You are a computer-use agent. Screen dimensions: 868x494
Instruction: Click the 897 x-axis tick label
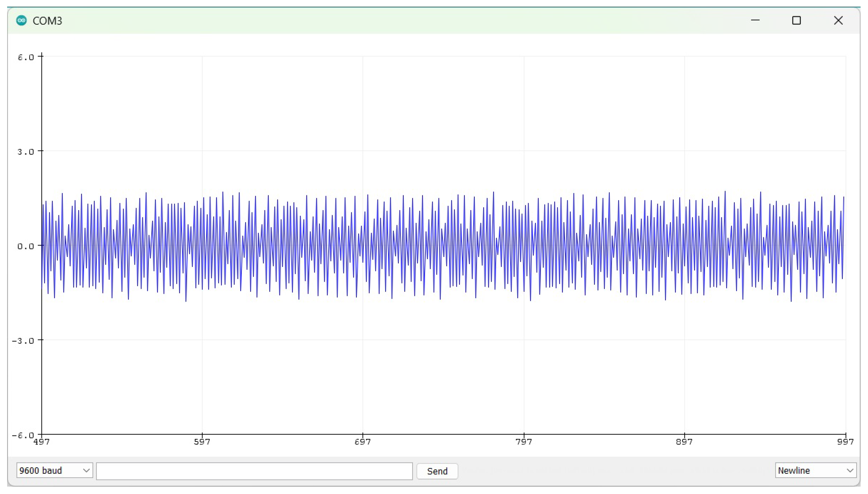pyautogui.click(x=684, y=442)
